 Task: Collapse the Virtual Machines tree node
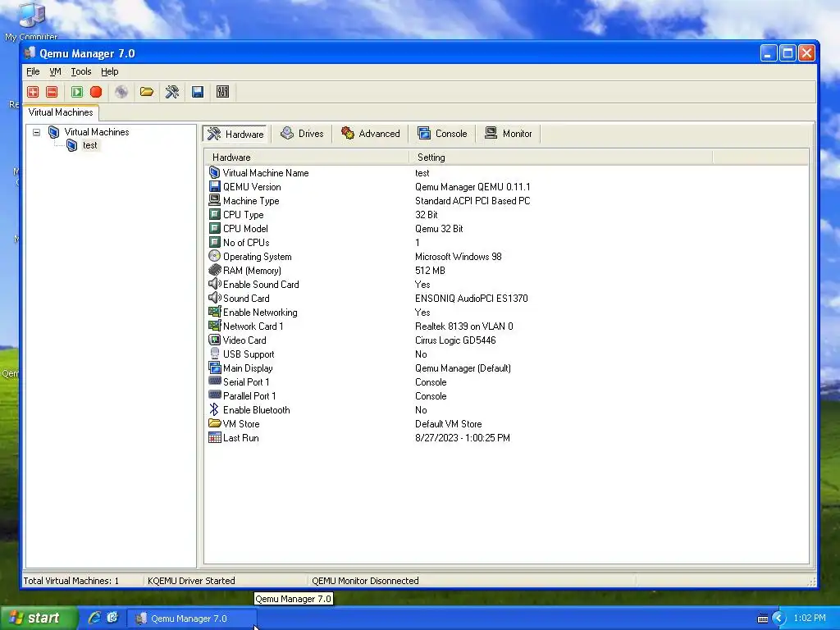click(x=36, y=132)
